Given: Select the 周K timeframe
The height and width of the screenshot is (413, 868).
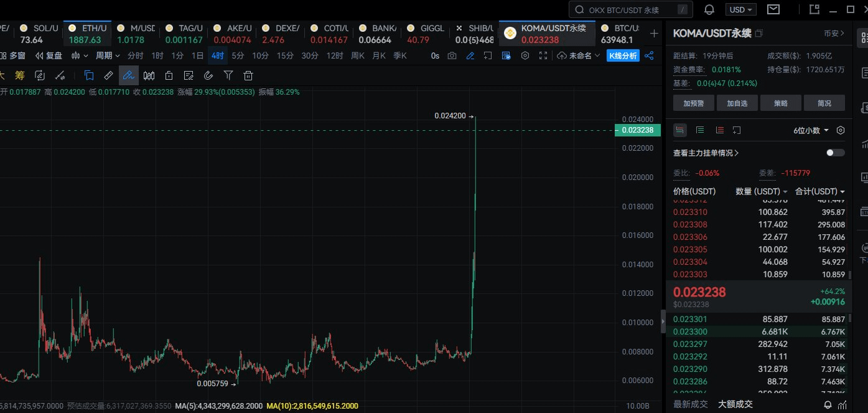Looking at the screenshot, I should 358,55.
